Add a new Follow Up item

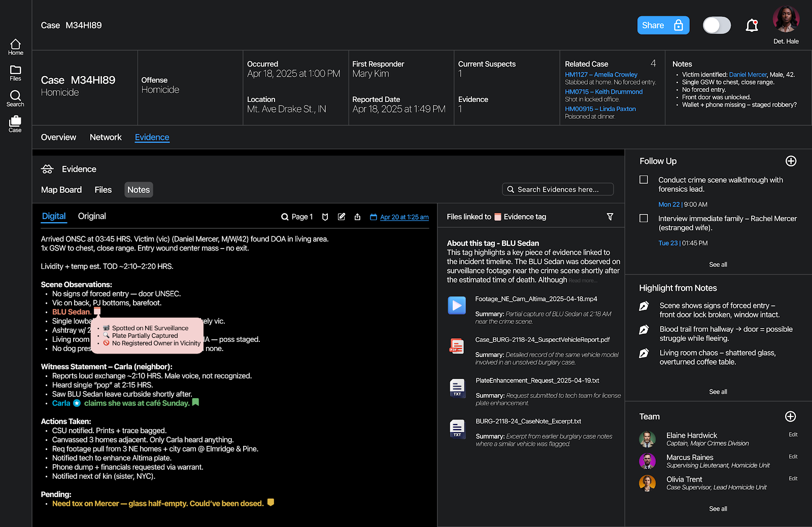coord(791,161)
